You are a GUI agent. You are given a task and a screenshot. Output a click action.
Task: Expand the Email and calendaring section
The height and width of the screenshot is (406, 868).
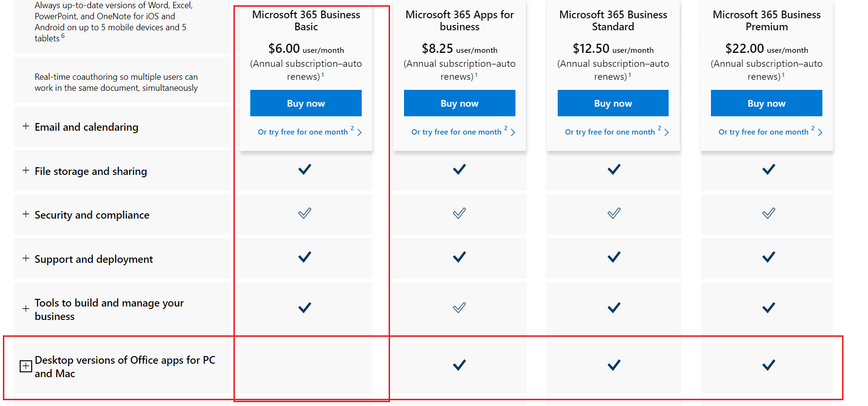(x=26, y=126)
